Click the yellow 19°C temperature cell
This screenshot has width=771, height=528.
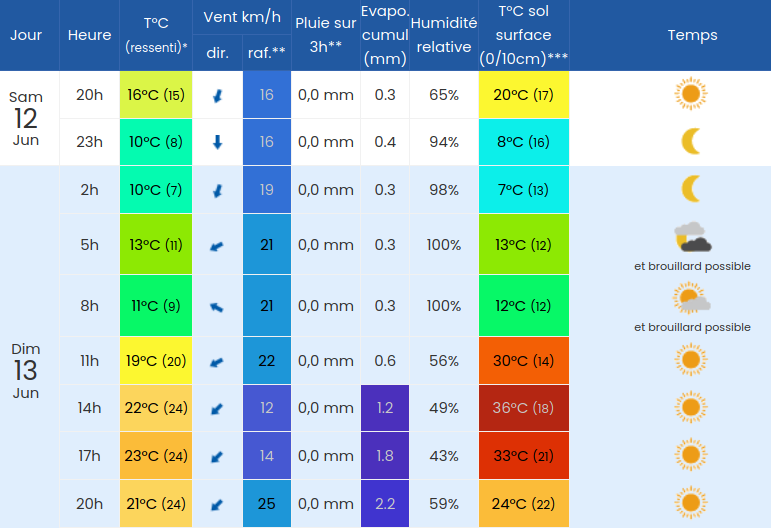coord(156,360)
